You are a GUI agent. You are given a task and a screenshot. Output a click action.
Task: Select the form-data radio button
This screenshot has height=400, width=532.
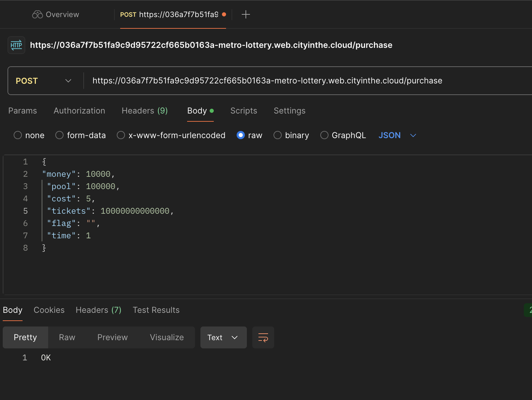59,135
